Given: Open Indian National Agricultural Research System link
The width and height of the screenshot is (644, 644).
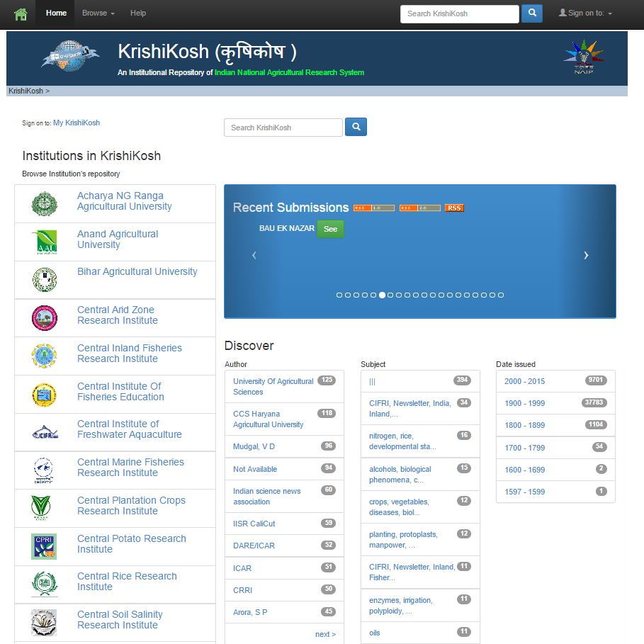Looking at the screenshot, I should point(289,72).
